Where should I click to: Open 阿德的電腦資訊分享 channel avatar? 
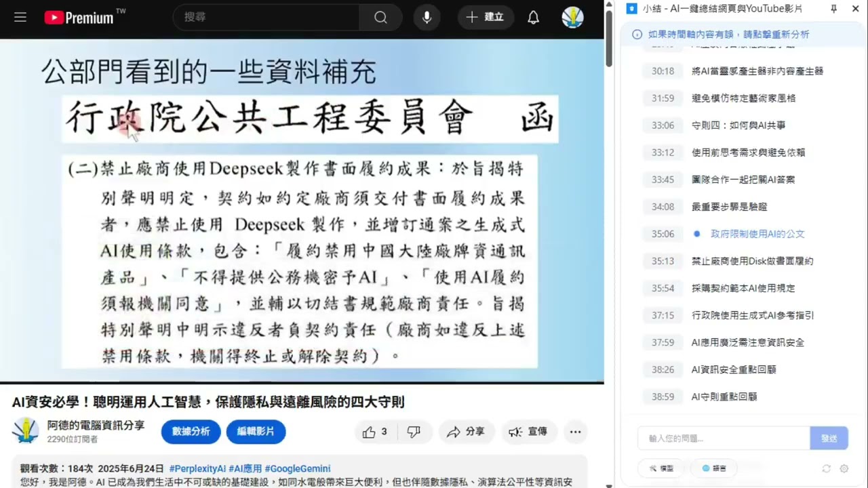pyautogui.click(x=26, y=431)
